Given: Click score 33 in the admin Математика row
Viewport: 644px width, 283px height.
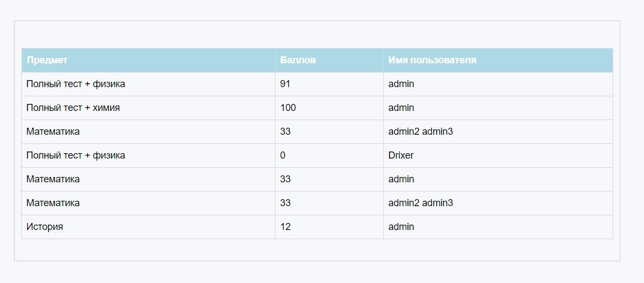Looking at the screenshot, I should [330, 180].
